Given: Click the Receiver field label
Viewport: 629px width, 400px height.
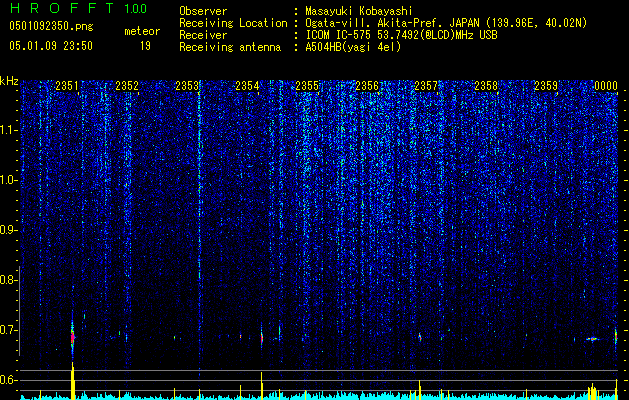Looking at the screenshot, I should (x=203, y=35).
